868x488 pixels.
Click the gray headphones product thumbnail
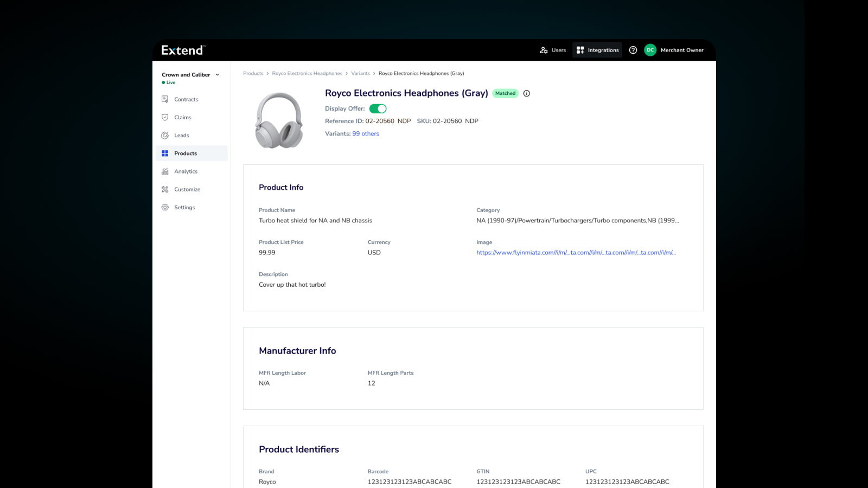tap(279, 120)
